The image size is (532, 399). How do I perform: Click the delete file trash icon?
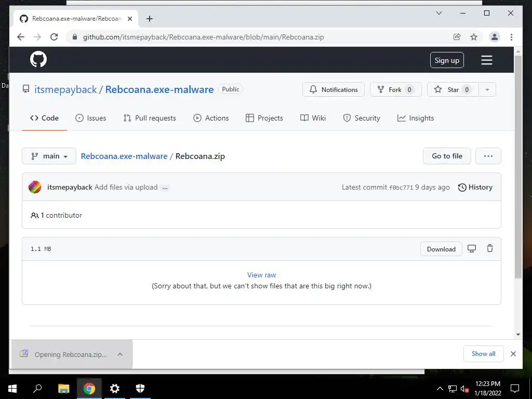coord(489,249)
